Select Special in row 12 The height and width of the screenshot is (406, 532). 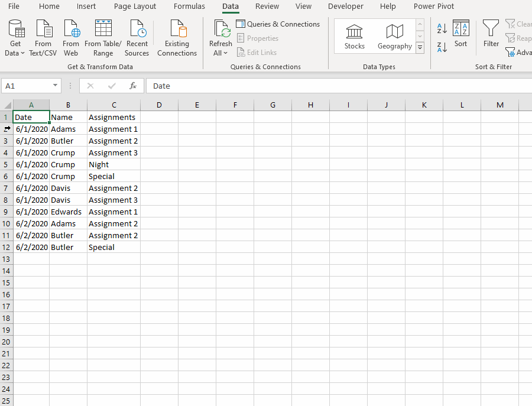point(113,247)
